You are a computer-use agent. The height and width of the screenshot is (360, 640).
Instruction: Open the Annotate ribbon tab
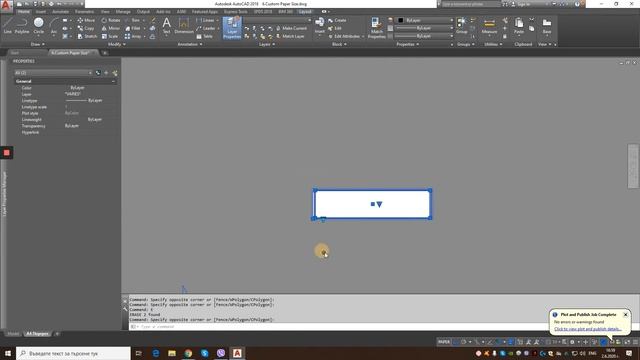click(x=60, y=11)
